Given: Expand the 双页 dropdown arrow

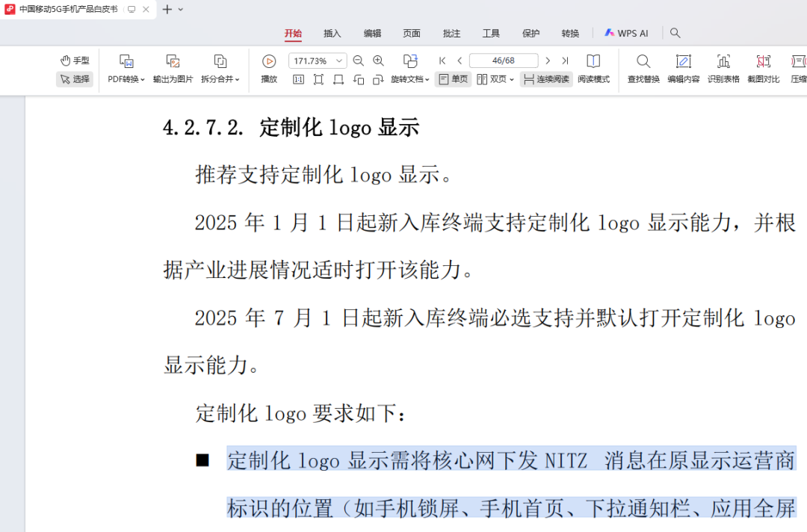Looking at the screenshot, I should pos(512,79).
